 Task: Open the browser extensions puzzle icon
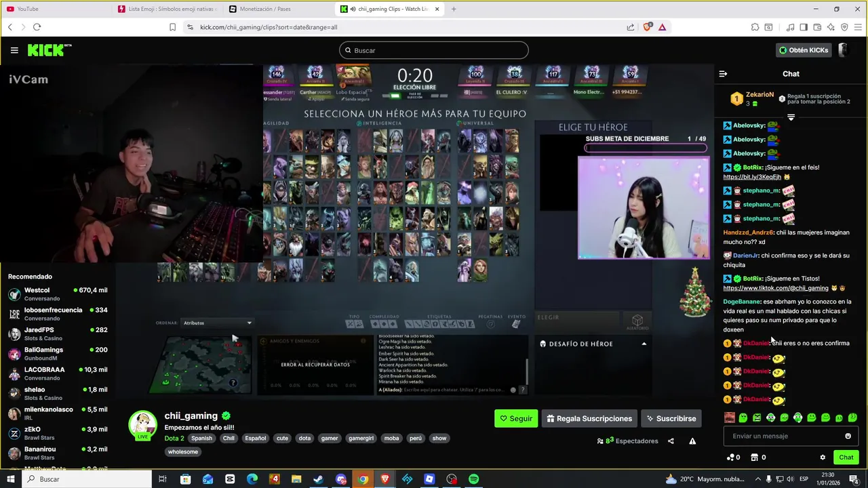(755, 27)
